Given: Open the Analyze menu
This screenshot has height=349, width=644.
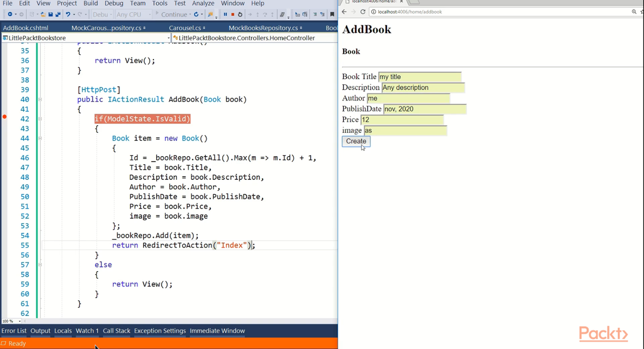Looking at the screenshot, I should 203,3.
